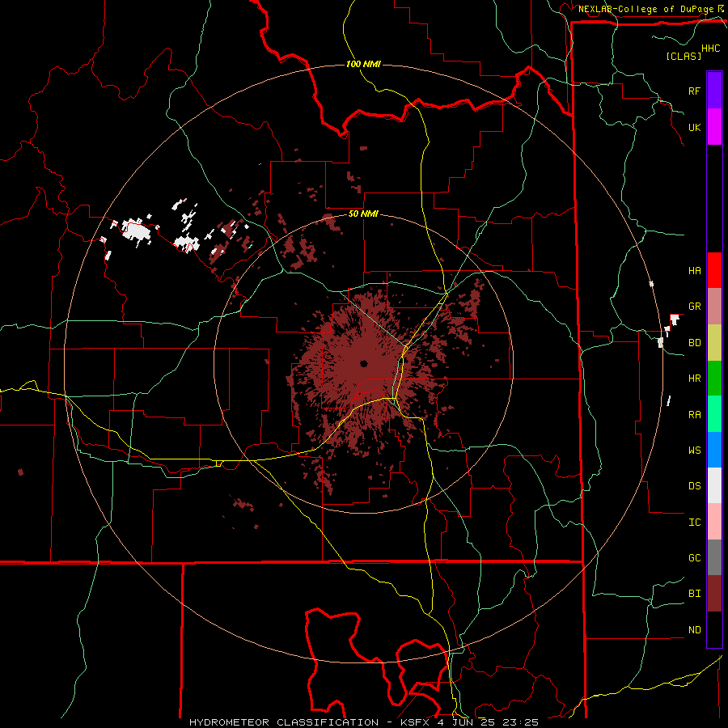Click the BI dark red legend swatch
The image size is (728, 728).
[714, 594]
